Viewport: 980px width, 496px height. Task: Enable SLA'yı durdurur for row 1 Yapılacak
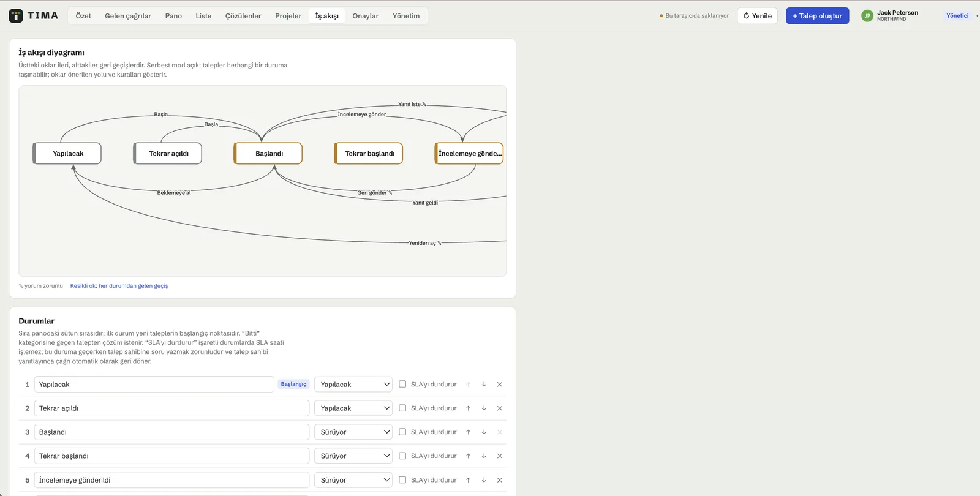pyautogui.click(x=402, y=385)
